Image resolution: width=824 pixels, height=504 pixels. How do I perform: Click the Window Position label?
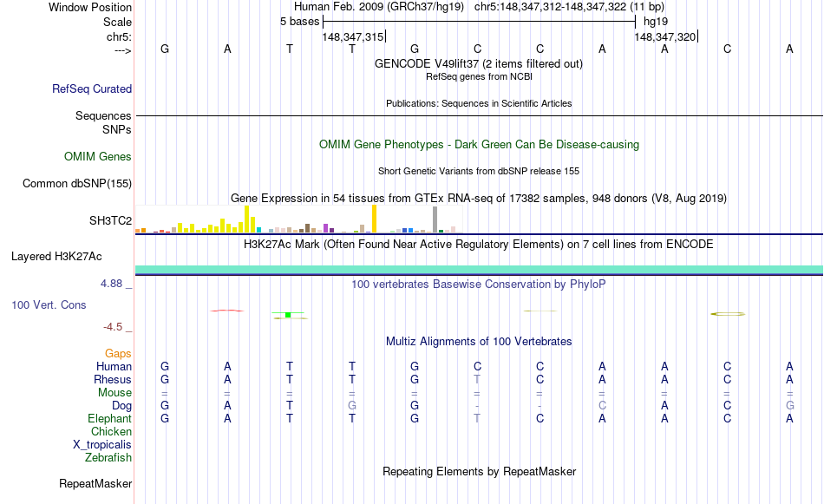point(90,7)
